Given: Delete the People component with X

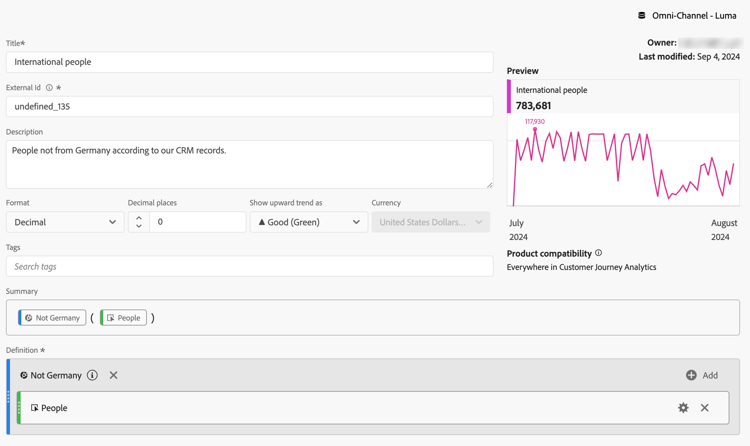Looking at the screenshot, I should 705,408.
